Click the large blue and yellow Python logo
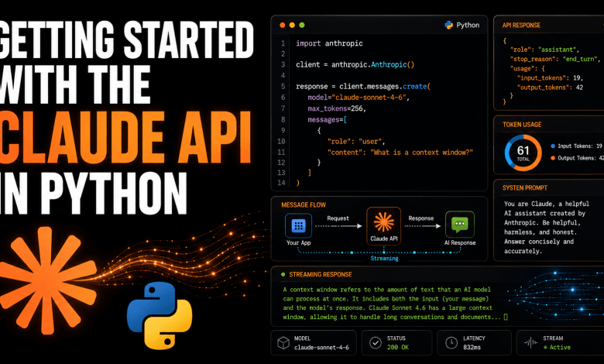Viewport: 604px width, 364px height. pos(160,315)
